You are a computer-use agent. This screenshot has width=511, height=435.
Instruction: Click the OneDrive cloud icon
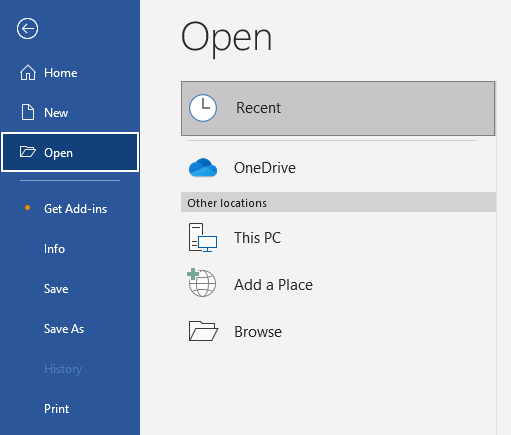(x=203, y=168)
